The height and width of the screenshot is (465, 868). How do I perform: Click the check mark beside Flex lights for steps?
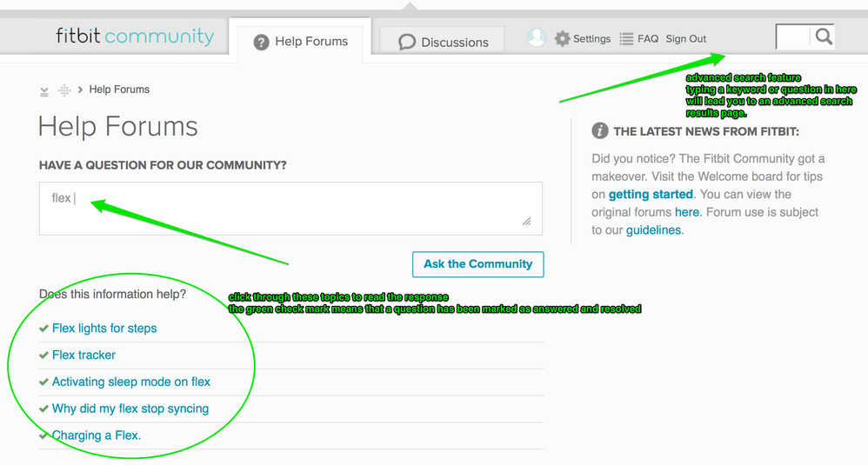click(x=43, y=329)
